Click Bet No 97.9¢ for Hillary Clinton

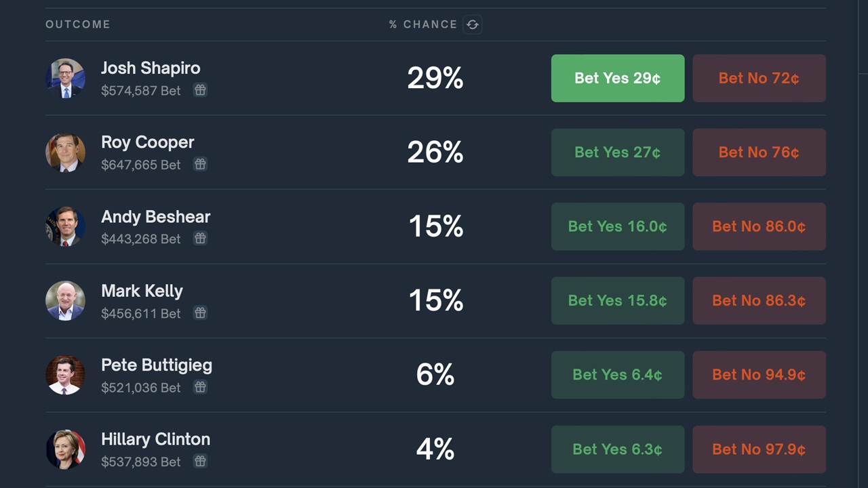(759, 449)
